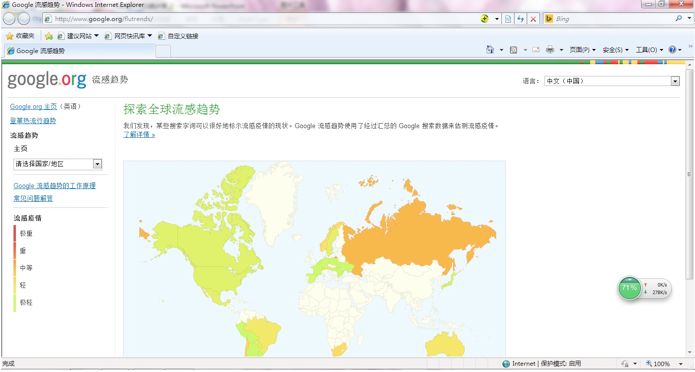Click the 71% green floating accelerator ball
Screen dimensions: 695x372
coord(629,288)
